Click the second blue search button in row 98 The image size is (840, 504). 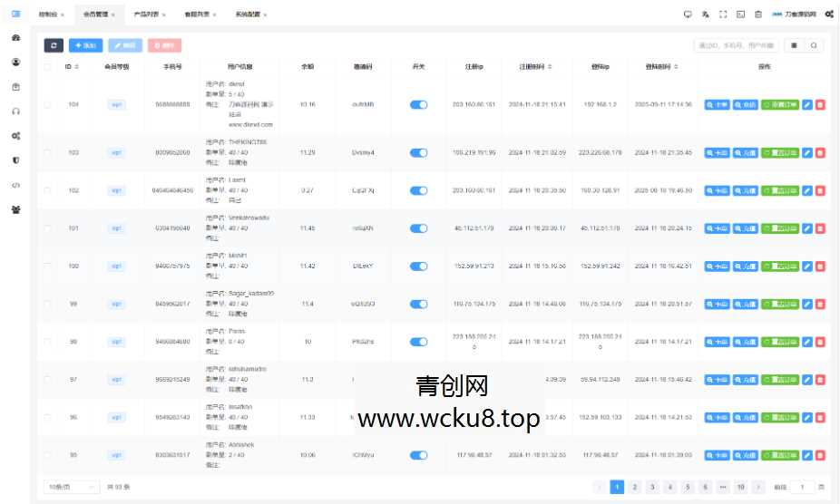click(x=745, y=342)
